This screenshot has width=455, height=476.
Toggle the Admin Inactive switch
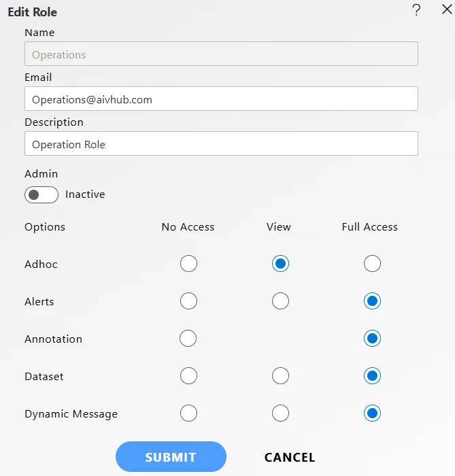[x=41, y=194]
